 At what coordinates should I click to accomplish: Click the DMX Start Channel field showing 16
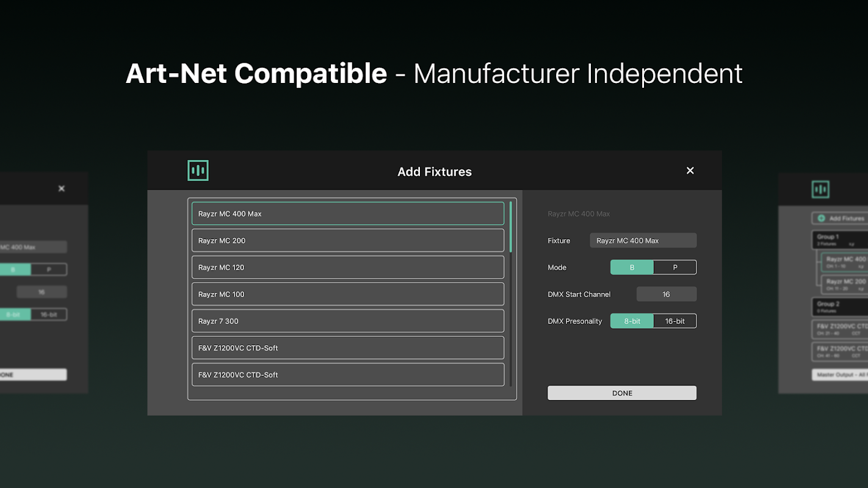(x=667, y=294)
